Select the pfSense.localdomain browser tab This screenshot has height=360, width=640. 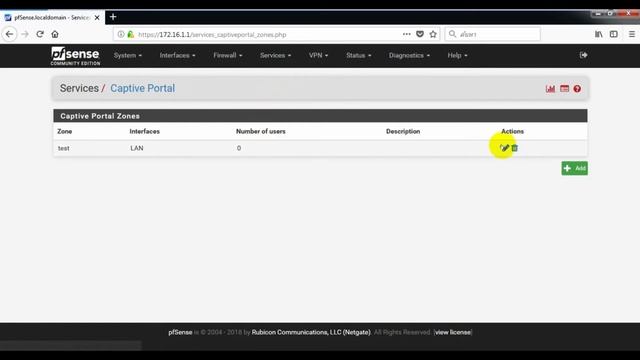(x=52, y=18)
